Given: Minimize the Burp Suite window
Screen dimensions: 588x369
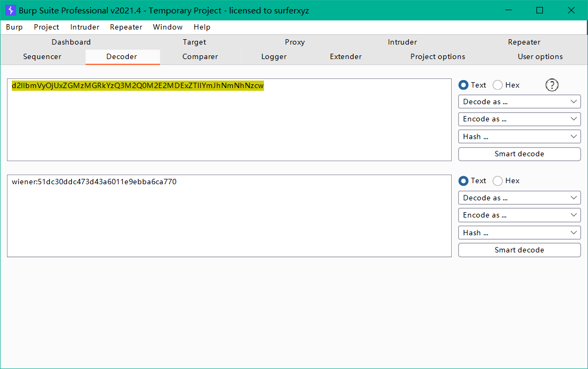Looking at the screenshot, I should [x=509, y=10].
